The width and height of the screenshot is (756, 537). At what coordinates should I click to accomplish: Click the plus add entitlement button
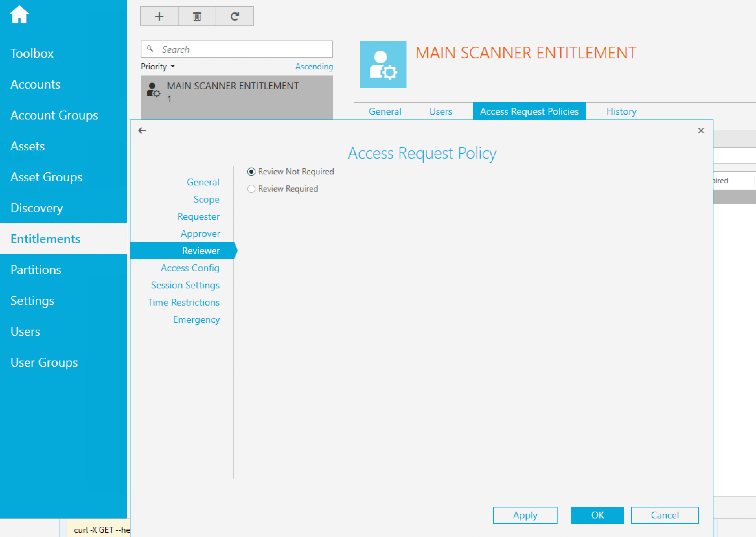[159, 16]
